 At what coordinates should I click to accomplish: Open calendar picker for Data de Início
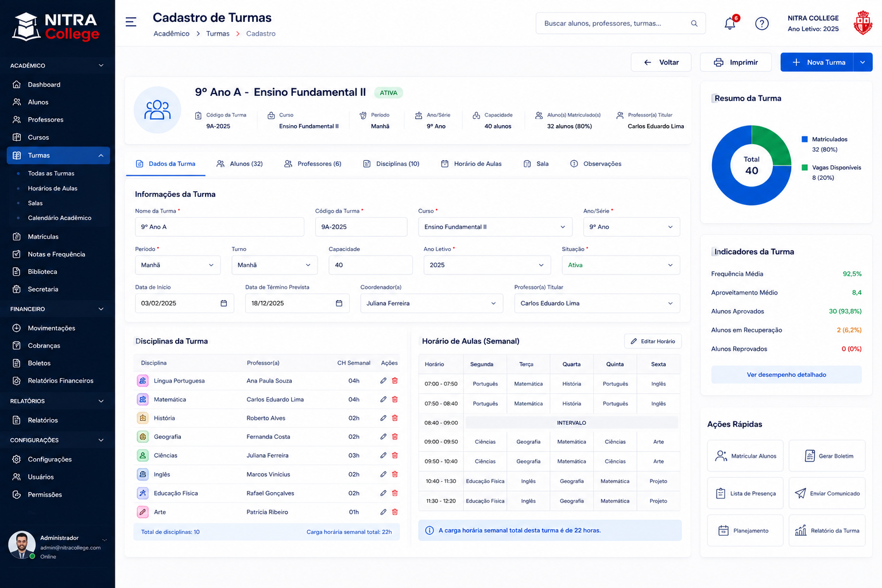click(224, 303)
